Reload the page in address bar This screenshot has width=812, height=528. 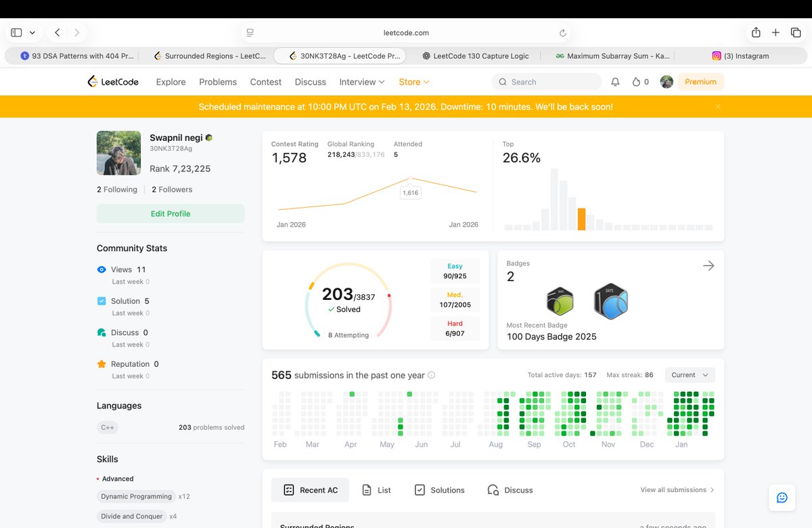[562, 32]
